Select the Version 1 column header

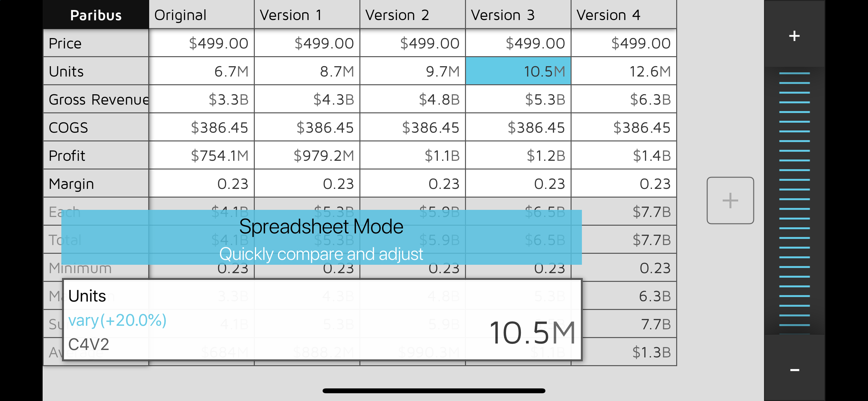(307, 15)
